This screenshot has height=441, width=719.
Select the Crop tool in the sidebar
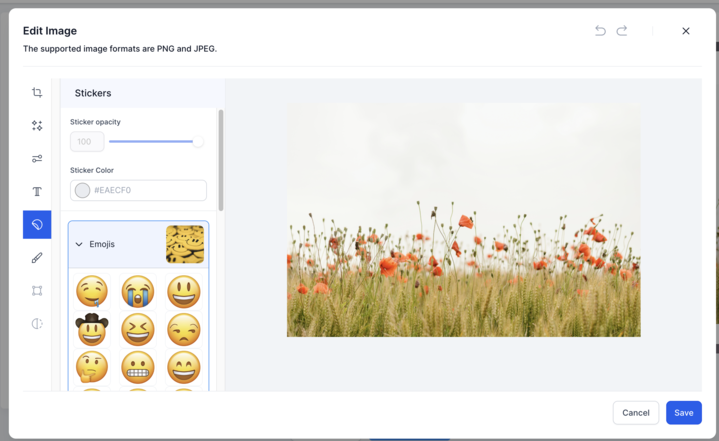[37, 93]
